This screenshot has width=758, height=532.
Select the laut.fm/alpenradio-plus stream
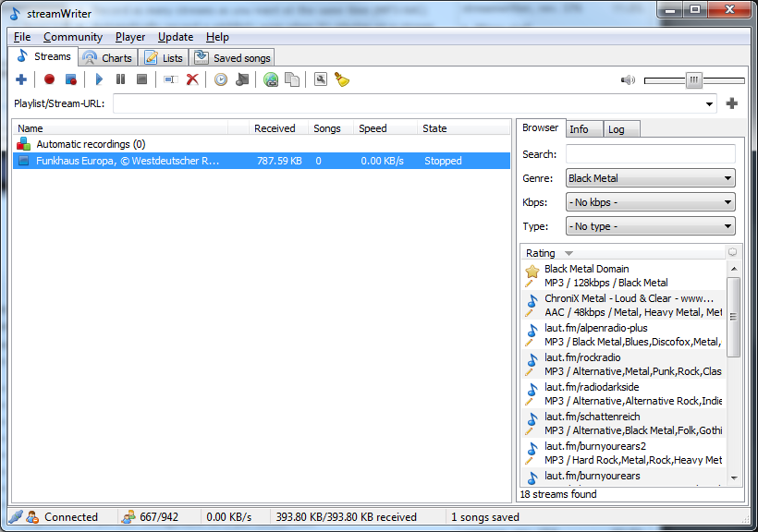624,334
